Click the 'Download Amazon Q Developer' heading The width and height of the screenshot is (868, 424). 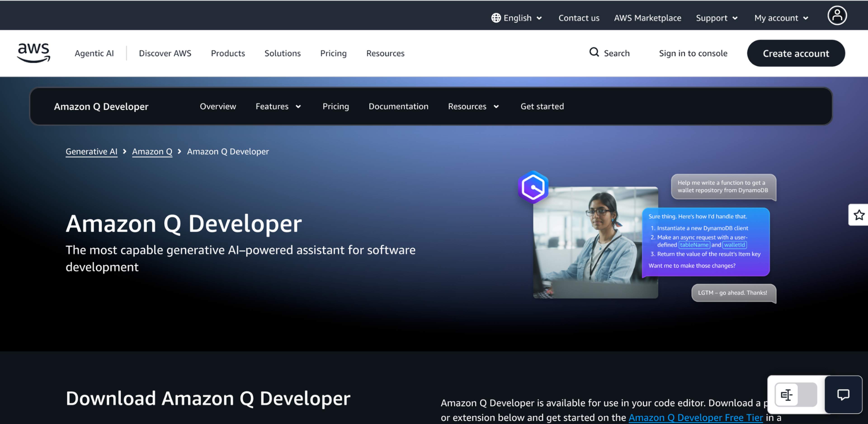pos(208,398)
